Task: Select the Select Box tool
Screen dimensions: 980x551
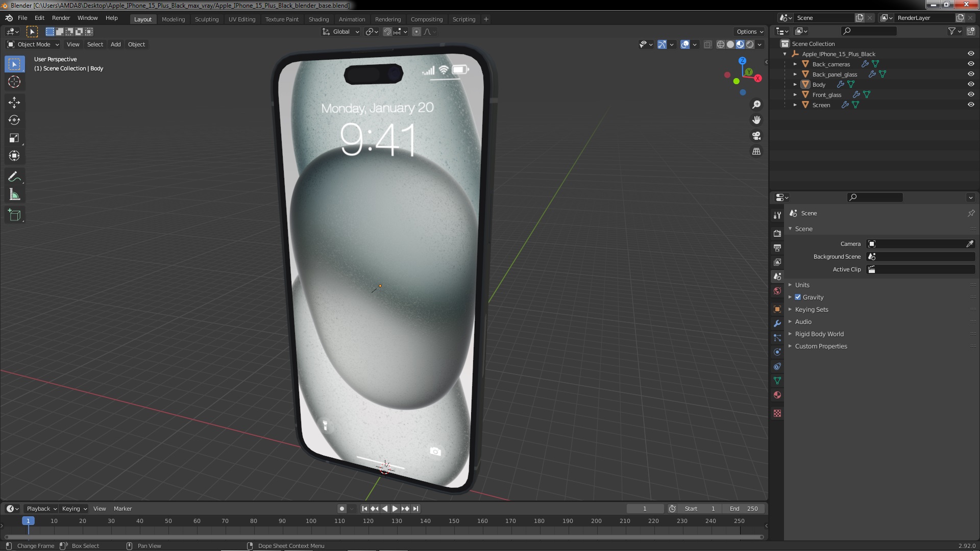Action: (x=14, y=64)
